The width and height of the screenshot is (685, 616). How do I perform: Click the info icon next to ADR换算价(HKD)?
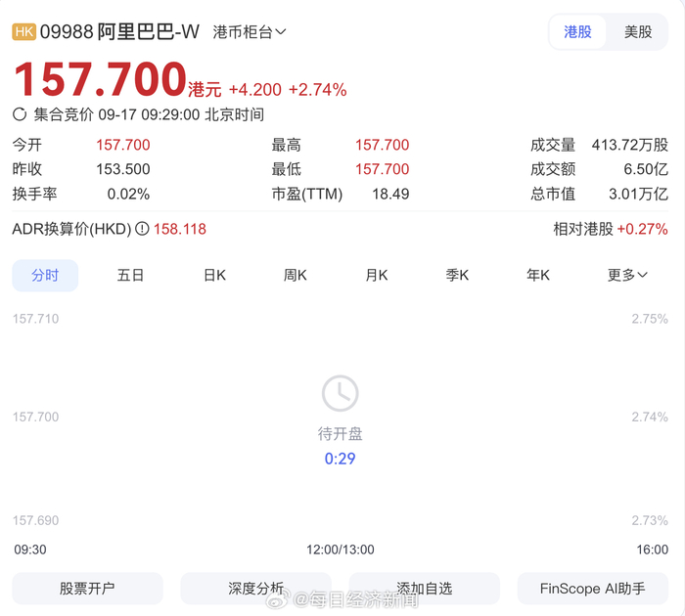point(142,229)
